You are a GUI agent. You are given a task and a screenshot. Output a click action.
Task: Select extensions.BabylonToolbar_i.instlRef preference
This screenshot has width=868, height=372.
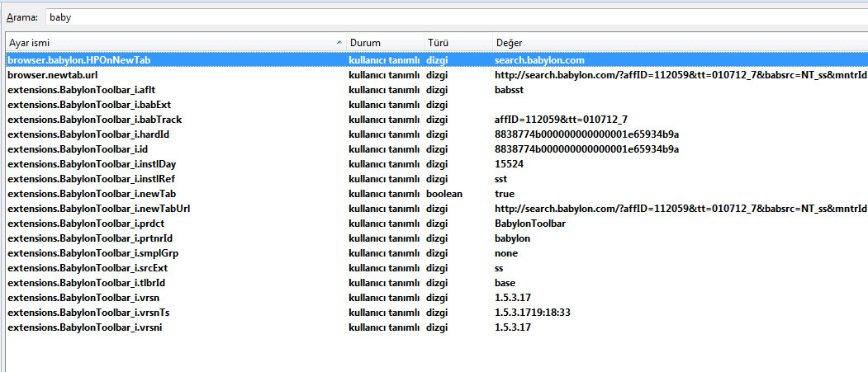436,179
